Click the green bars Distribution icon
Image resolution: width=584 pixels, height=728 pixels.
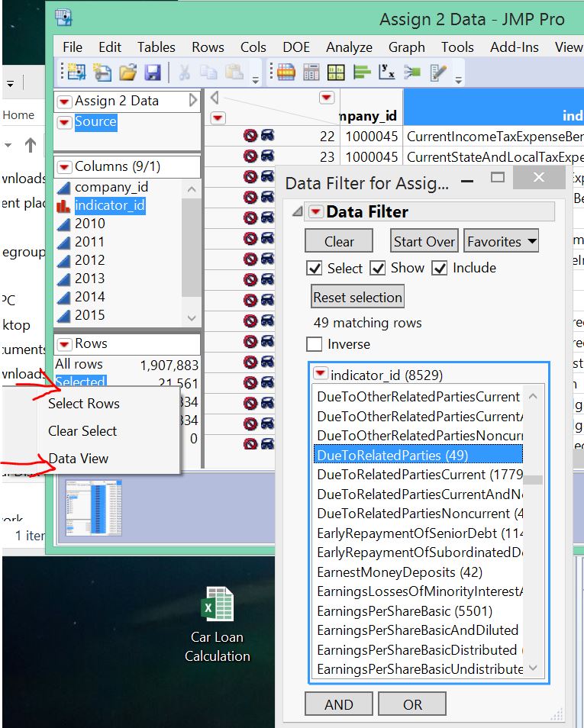point(361,72)
